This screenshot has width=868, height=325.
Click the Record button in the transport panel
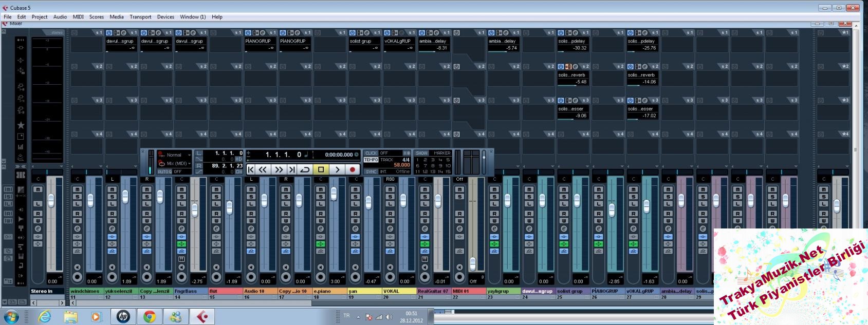coord(353,169)
